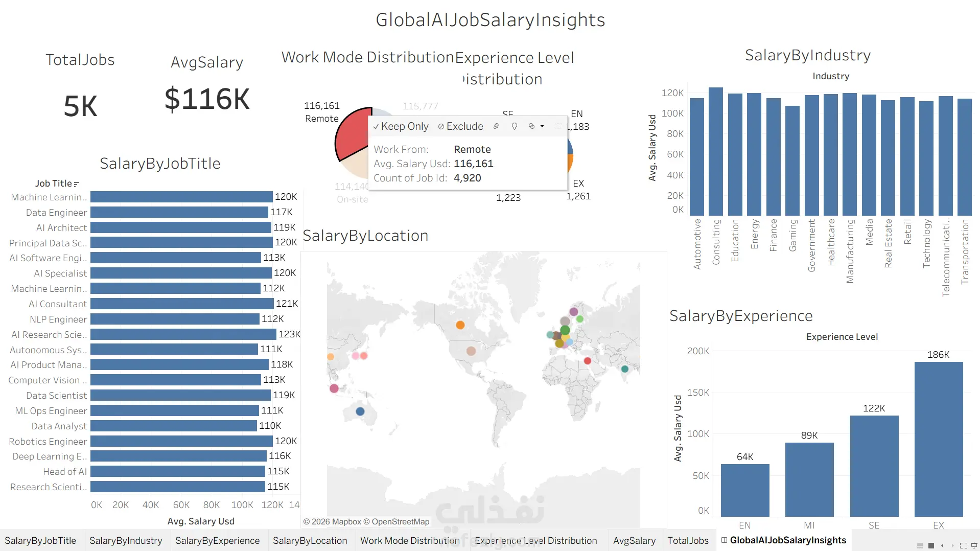Go to previous sheet arrow icon
Image resolution: width=980 pixels, height=551 pixels.
tap(942, 545)
